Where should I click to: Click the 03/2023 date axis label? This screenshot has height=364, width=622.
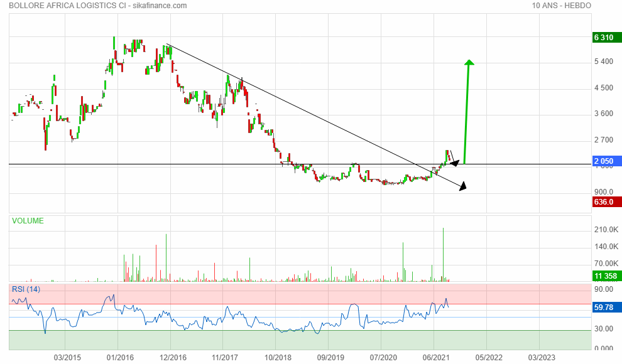(x=542, y=358)
